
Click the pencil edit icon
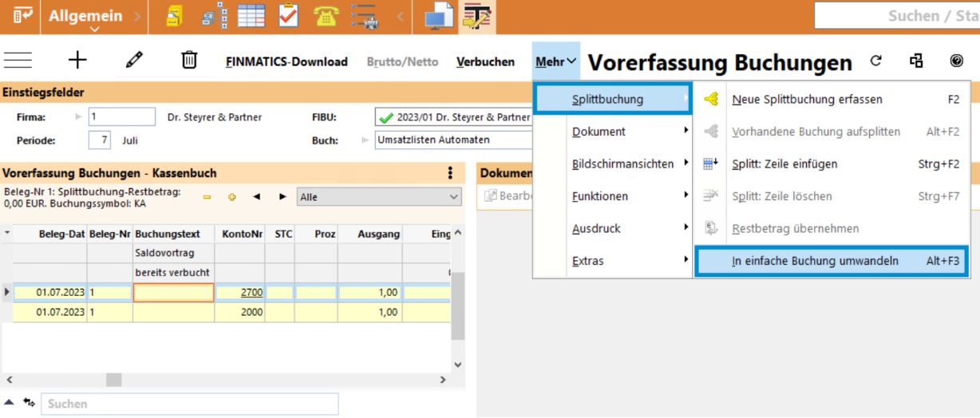(134, 61)
